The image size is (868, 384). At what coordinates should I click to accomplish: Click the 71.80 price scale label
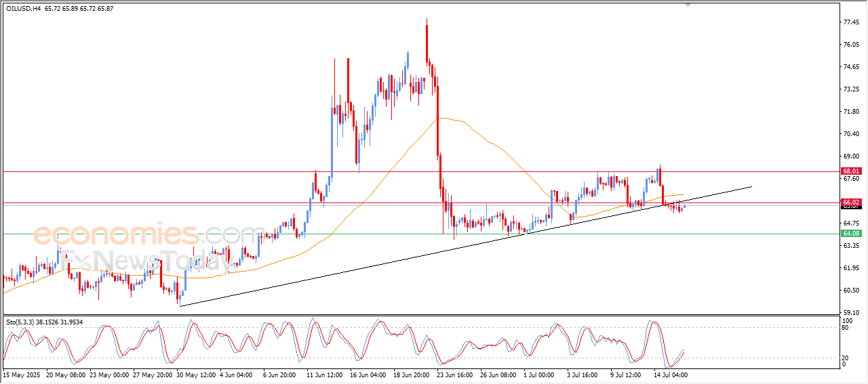pyautogui.click(x=852, y=112)
